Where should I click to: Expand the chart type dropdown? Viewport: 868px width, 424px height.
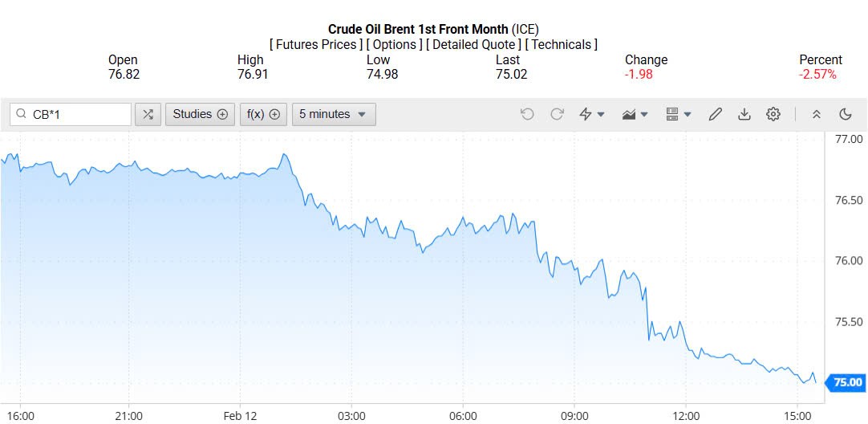tap(635, 114)
